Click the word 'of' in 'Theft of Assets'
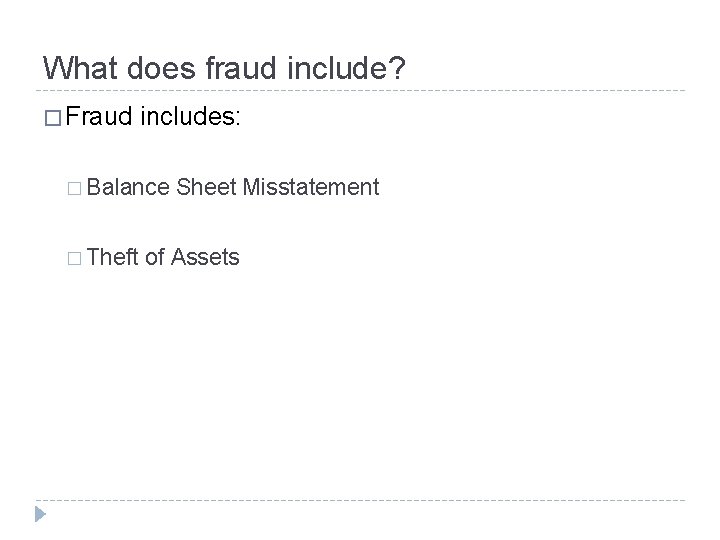Viewport: 720px width, 540px height. pos(155,257)
